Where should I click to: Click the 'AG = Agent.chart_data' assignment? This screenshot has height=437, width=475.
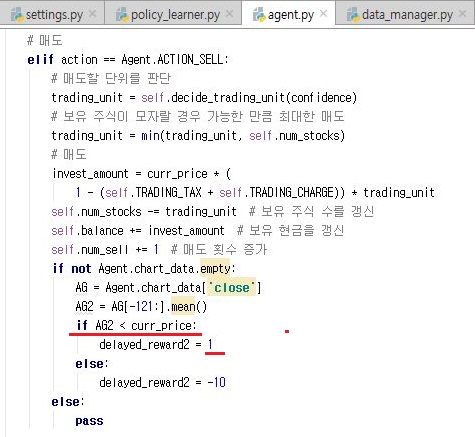[138, 288]
